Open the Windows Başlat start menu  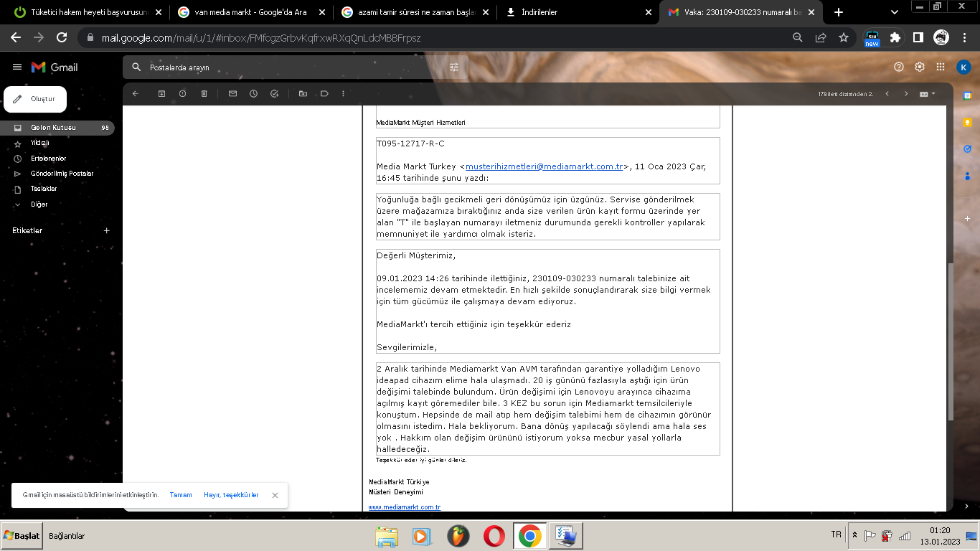(x=22, y=536)
